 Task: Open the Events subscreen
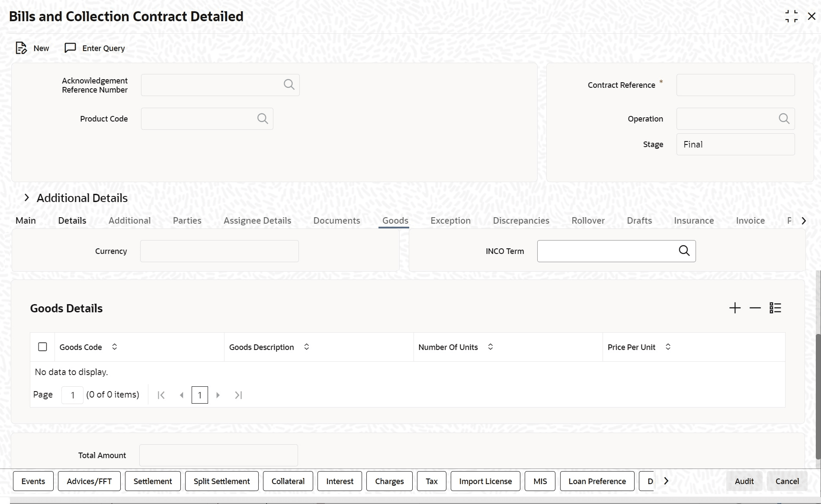point(33,481)
